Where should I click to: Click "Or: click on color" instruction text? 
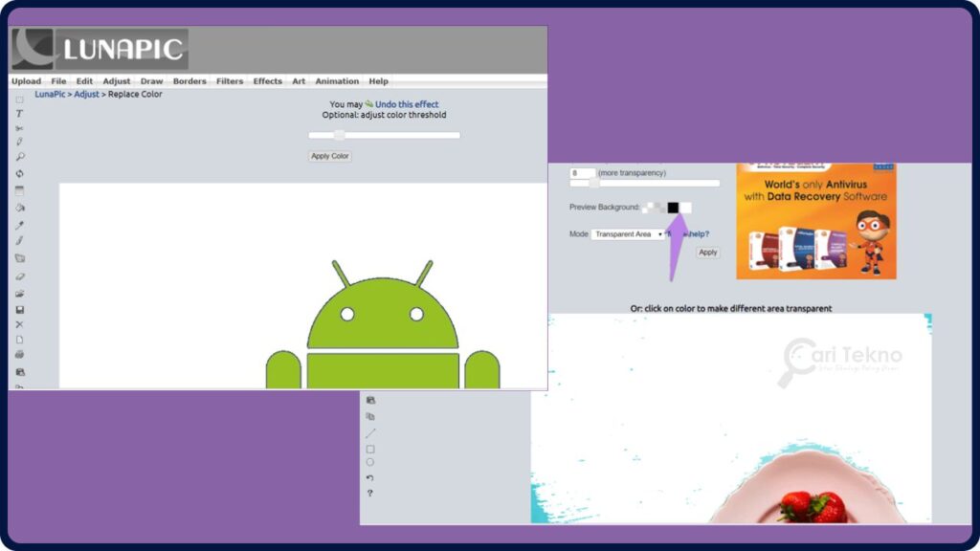(x=731, y=309)
